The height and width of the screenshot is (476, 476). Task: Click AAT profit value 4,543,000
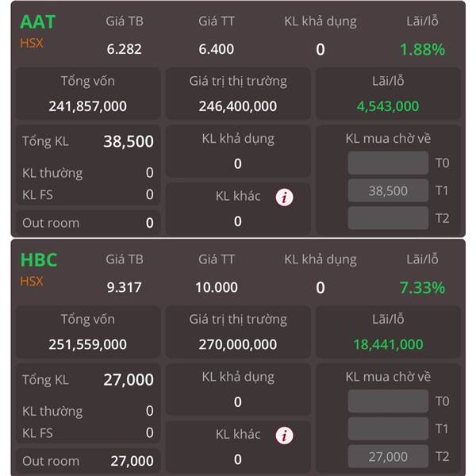388,106
